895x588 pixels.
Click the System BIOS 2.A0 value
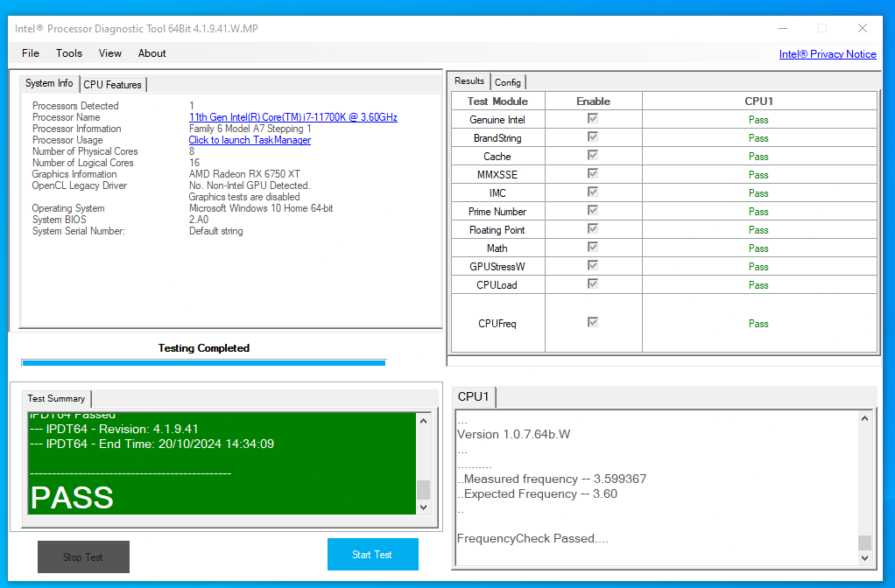pos(199,220)
